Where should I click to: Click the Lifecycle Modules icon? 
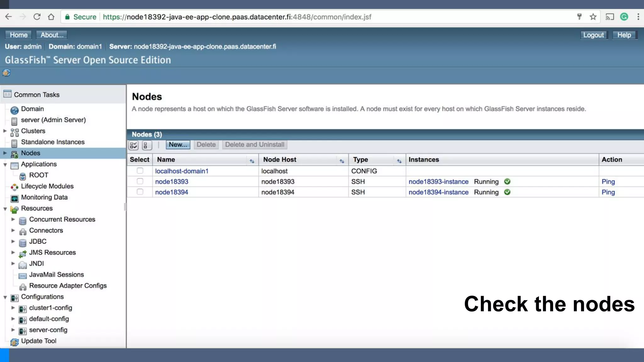point(14,187)
